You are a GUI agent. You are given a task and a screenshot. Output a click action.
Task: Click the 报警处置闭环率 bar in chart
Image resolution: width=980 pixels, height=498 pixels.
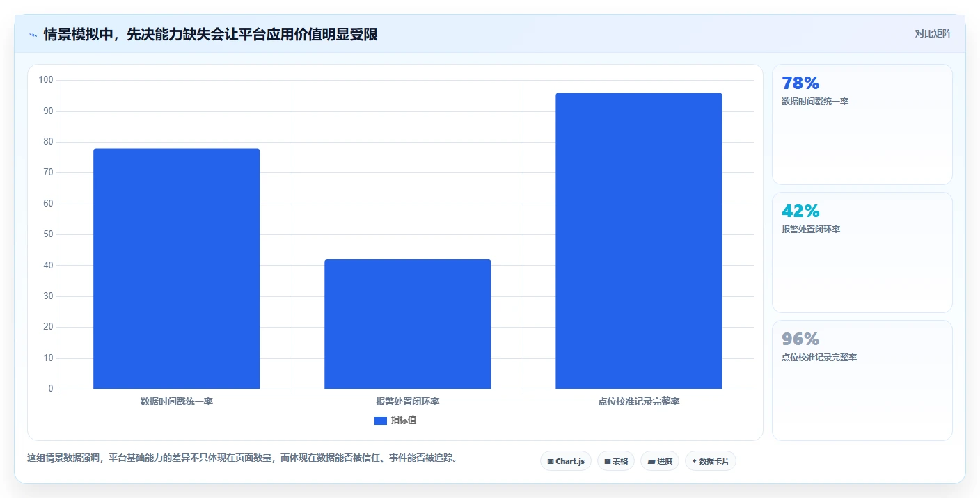tap(407, 324)
